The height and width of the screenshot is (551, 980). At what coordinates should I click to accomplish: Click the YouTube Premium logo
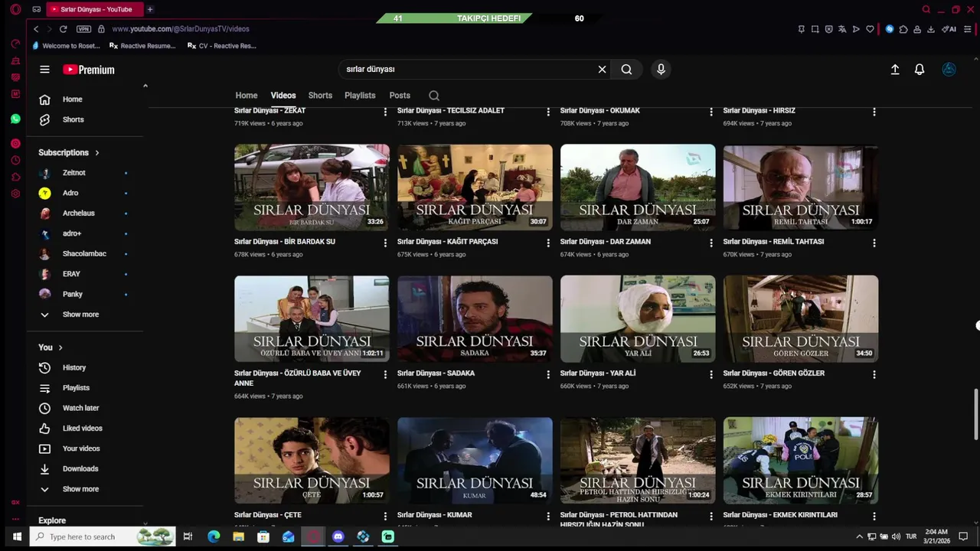(89, 70)
